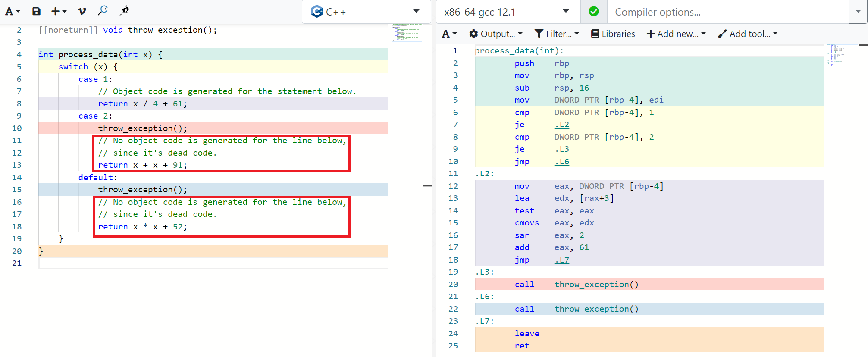868x357 pixels.
Task: Follow the .L7 jump target link
Action: pos(561,260)
